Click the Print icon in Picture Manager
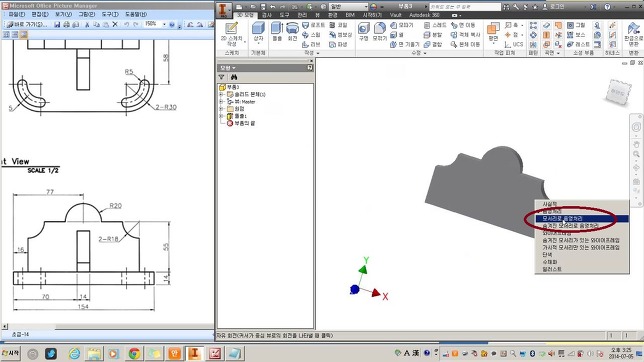644x362 pixels. pos(67,25)
